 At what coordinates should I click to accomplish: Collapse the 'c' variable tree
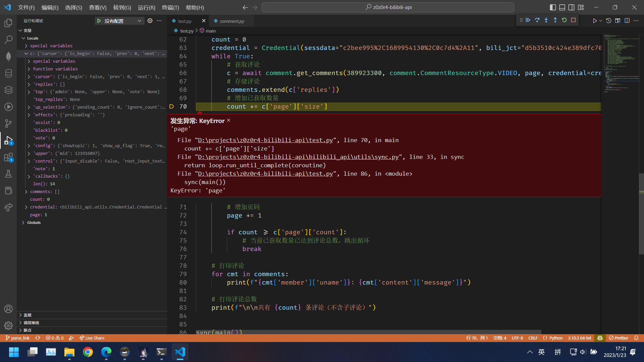(x=26, y=53)
